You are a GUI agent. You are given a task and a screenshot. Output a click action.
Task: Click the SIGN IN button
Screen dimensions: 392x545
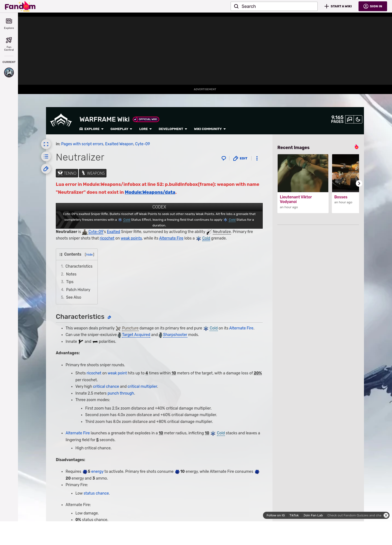click(x=373, y=6)
